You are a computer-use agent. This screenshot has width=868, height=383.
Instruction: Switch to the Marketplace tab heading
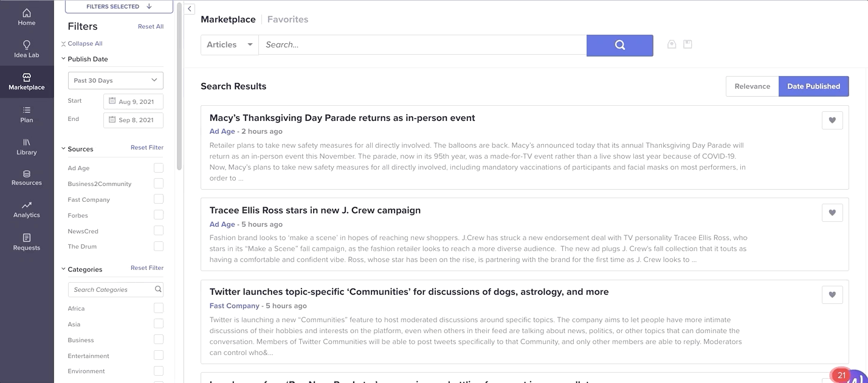point(228,19)
